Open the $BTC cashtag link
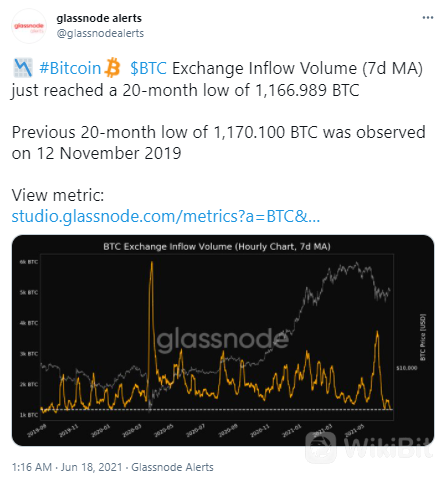The height and width of the screenshot is (479, 446). pyautogui.click(x=148, y=68)
